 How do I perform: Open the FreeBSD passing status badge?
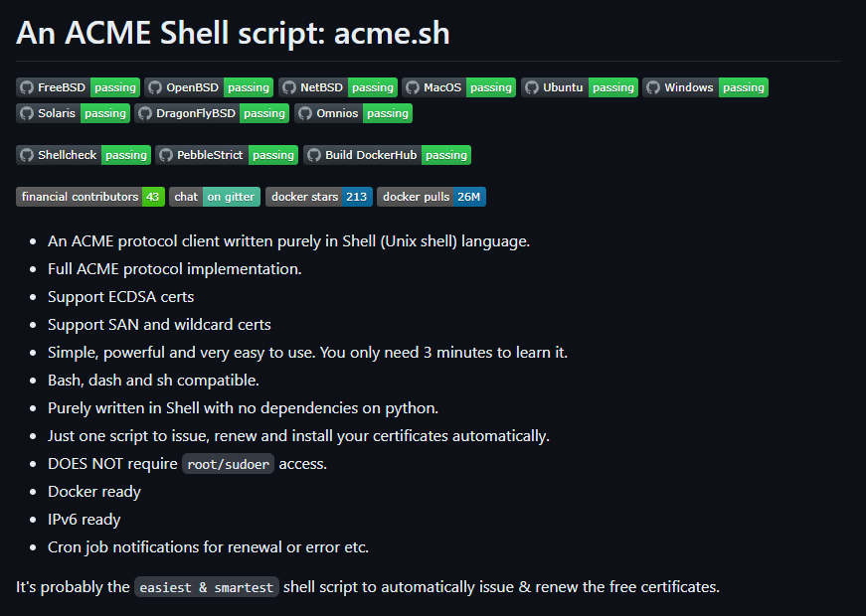[x=78, y=87]
